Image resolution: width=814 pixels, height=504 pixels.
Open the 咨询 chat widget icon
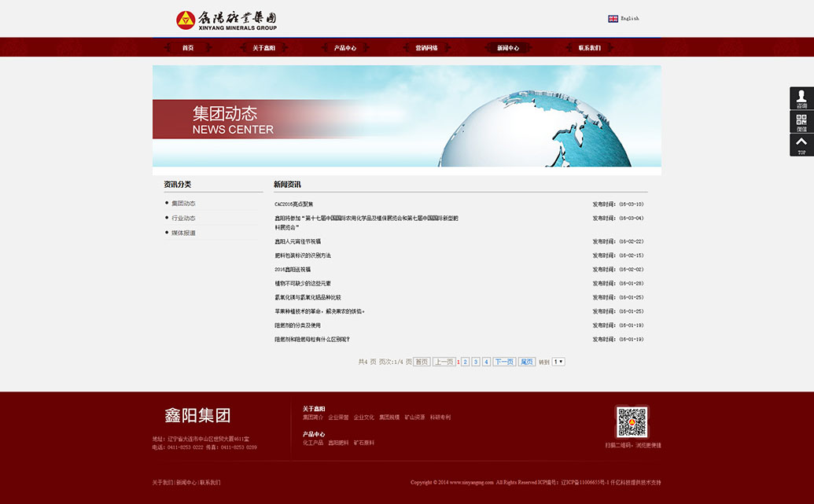(801, 98)
